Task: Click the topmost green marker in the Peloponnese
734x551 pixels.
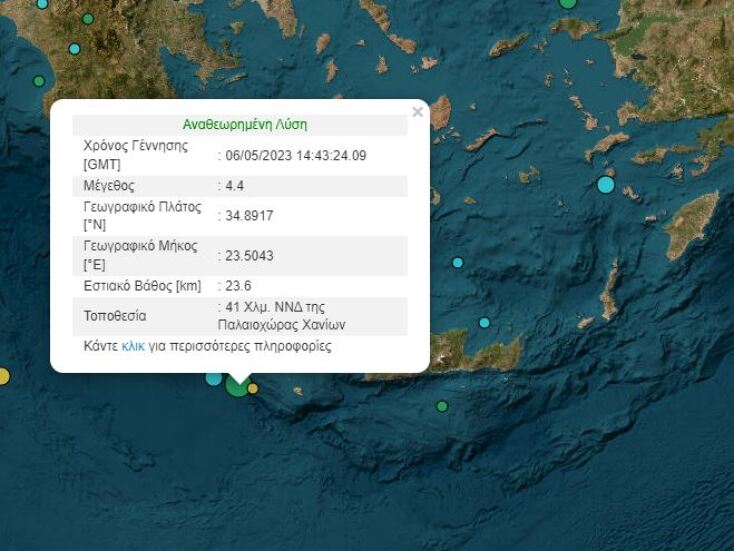Action: pyautogui.click(x=88, y=19)
